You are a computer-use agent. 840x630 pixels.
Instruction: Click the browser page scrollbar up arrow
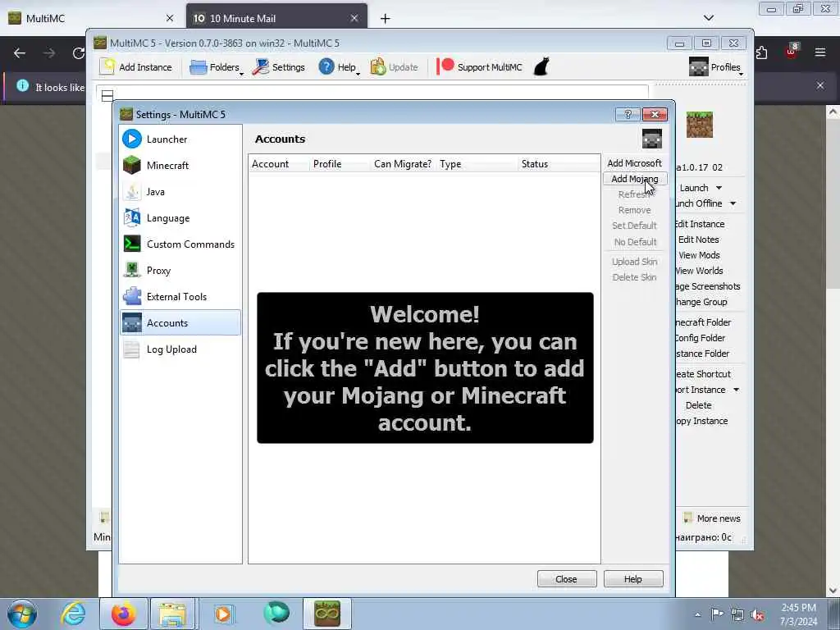tap(833, 112)
